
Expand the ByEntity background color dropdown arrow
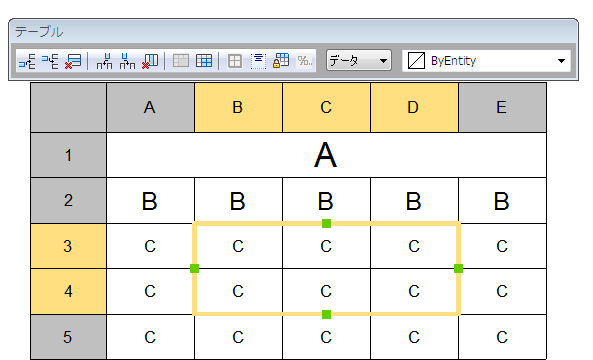point(561,61)
